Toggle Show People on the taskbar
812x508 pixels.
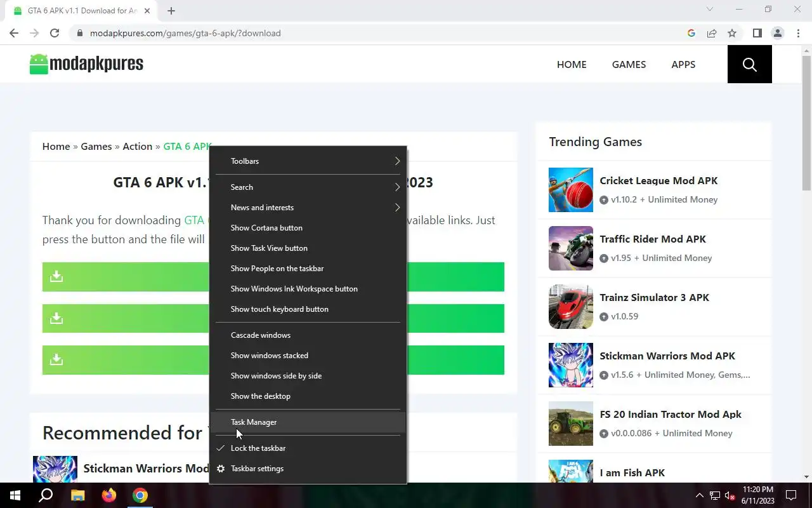click(308, 269)
